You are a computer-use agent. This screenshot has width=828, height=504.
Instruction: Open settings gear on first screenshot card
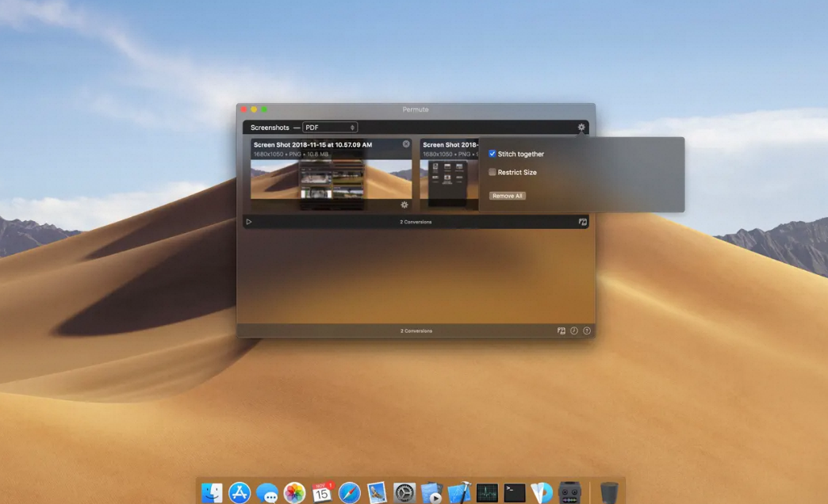[404, 204]
